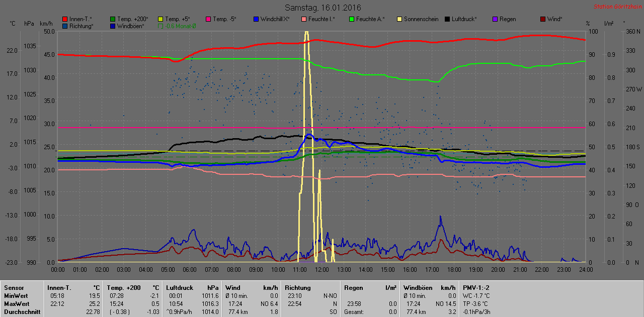
Task: Click the dark red Wind legend swatch
Action: pos(543,19)
